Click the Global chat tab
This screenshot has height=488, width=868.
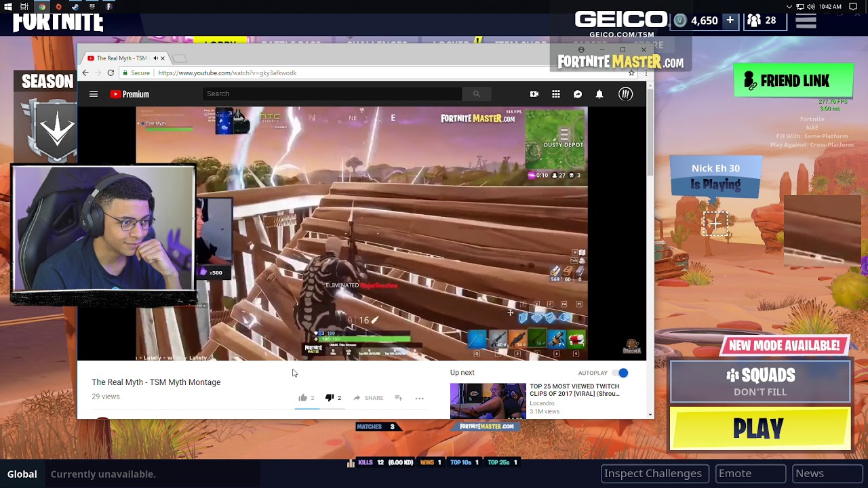point(22,474)
